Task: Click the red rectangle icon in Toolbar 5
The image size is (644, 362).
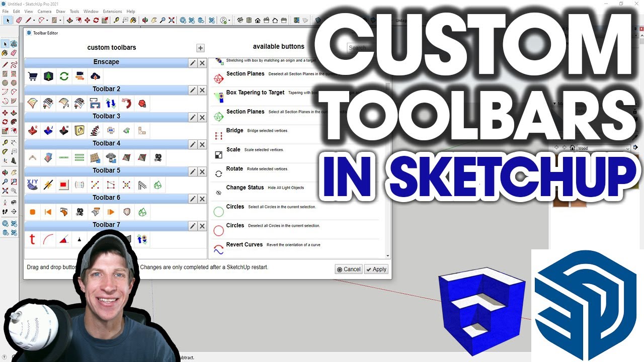Action: 64,185
